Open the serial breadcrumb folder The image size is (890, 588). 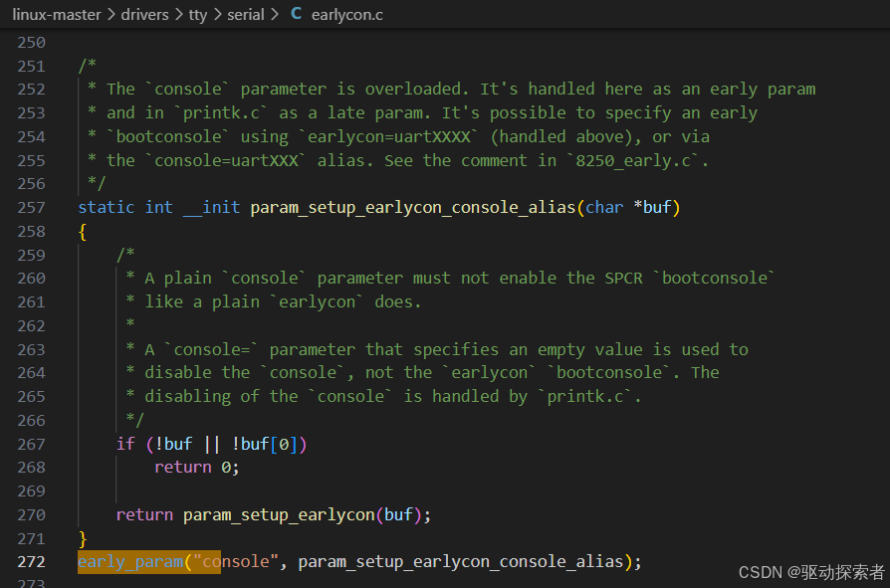pyautogui.click(x=246, y=15)
